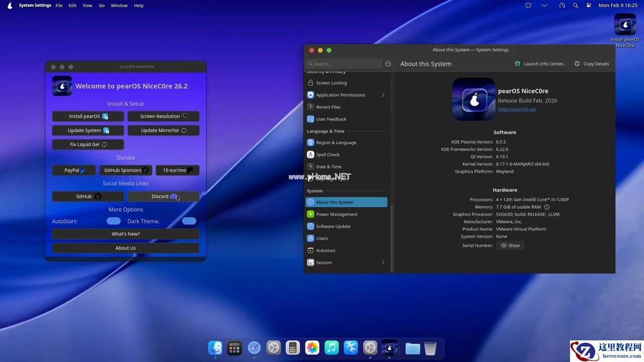The height and width of the screenshot is (362, 644).
Task: Click the Finder icon in the dock
Action: click(x=215, y=348)
